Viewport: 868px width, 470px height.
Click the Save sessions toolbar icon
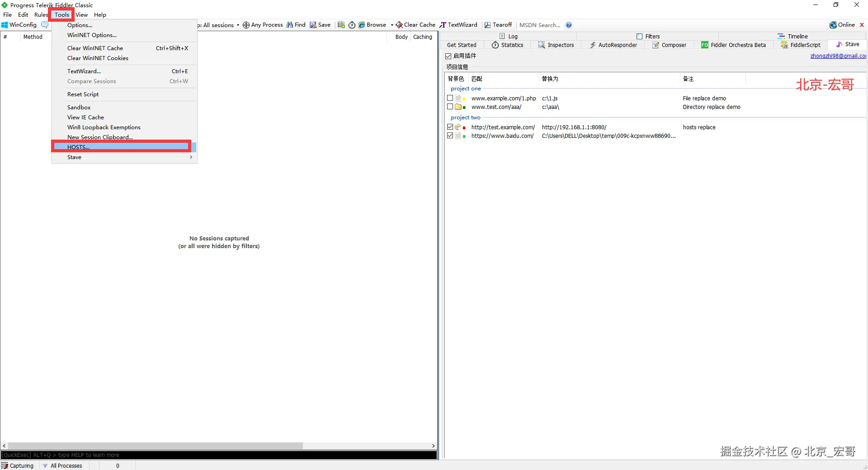pos(313,25)
